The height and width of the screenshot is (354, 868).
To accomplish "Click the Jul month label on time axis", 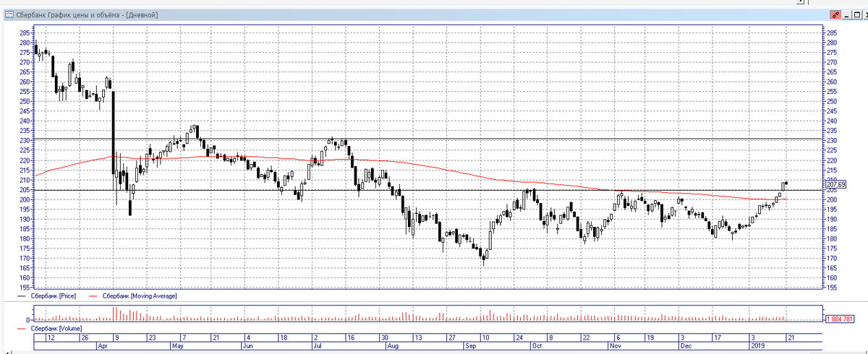I will click(x=316, y=346).
